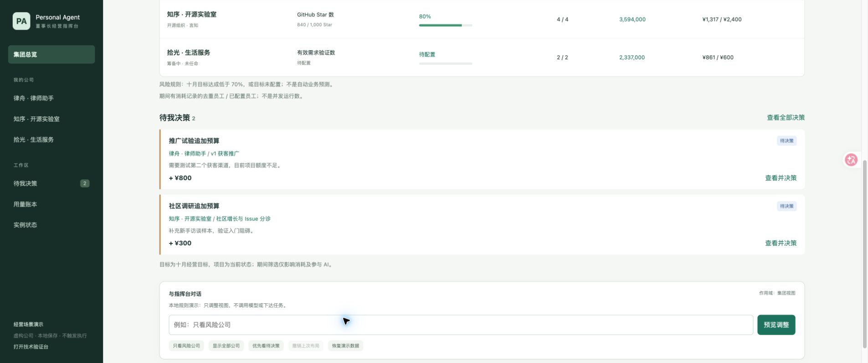This screenshot has height=363, width=868.
Task: Click the 只看风险公司 chip
Action: coord(186,346)
